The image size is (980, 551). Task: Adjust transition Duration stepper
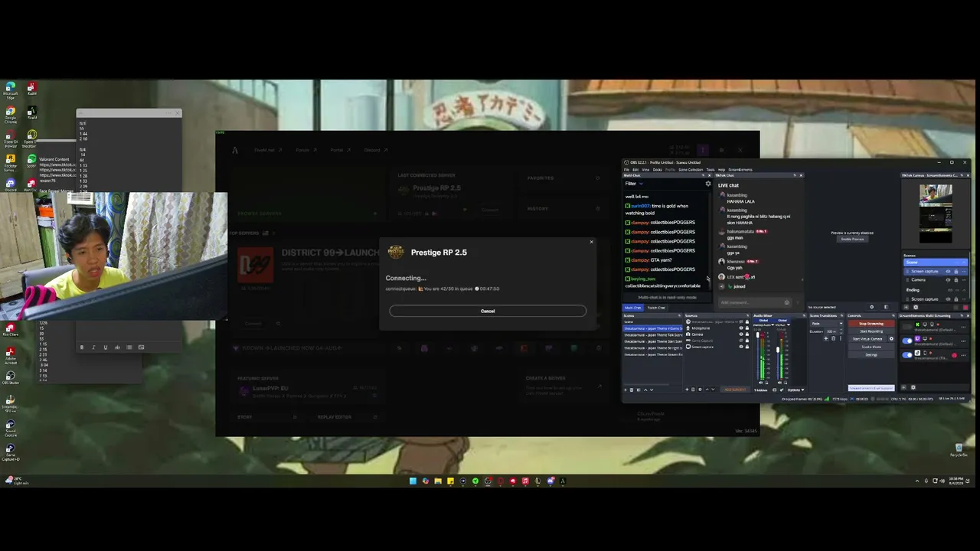841,331
